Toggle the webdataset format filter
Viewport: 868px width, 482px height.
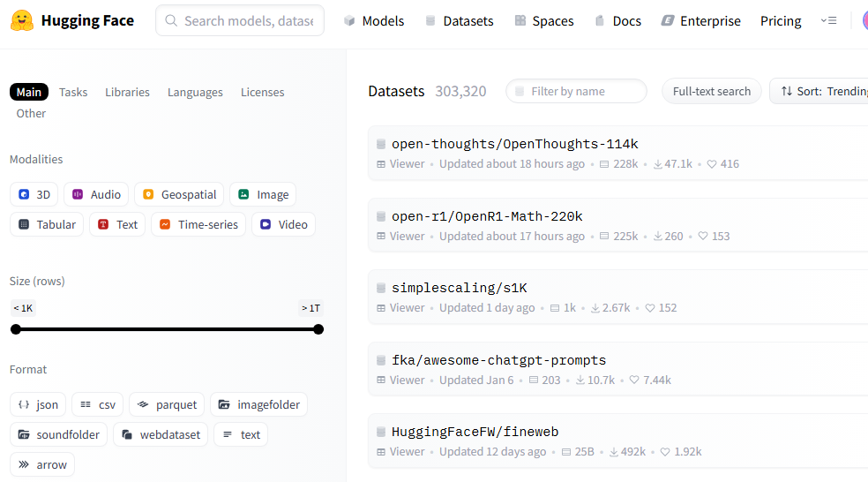(161, 434)
